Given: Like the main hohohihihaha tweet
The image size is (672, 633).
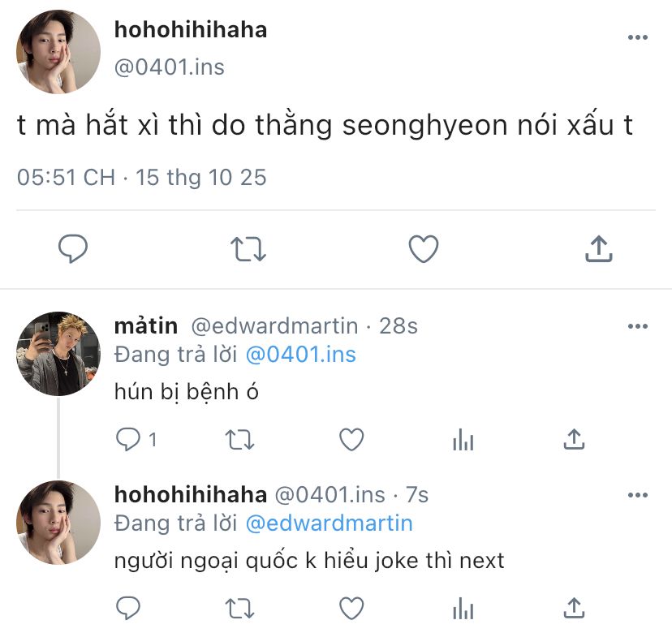Looking at the screenshot, I should (423, 249).
